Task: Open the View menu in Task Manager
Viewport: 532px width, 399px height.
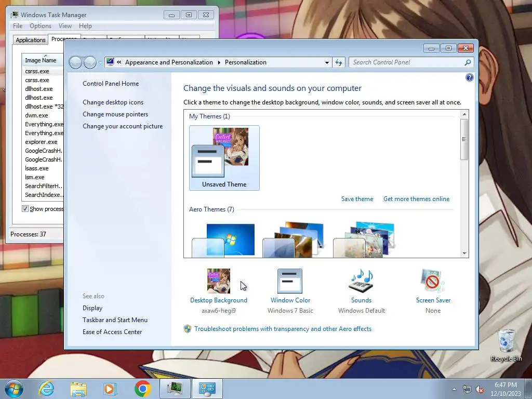Action: point(65,26)
